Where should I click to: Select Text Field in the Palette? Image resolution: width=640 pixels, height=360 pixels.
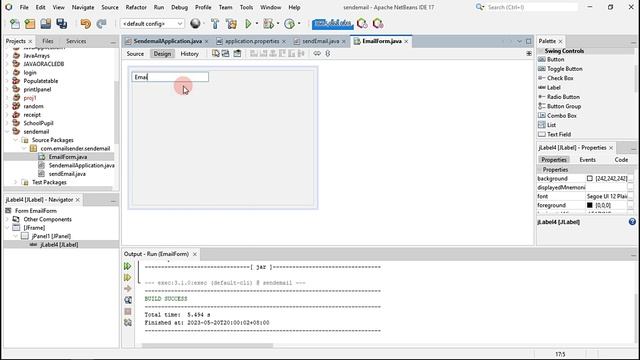click(559, 134)
